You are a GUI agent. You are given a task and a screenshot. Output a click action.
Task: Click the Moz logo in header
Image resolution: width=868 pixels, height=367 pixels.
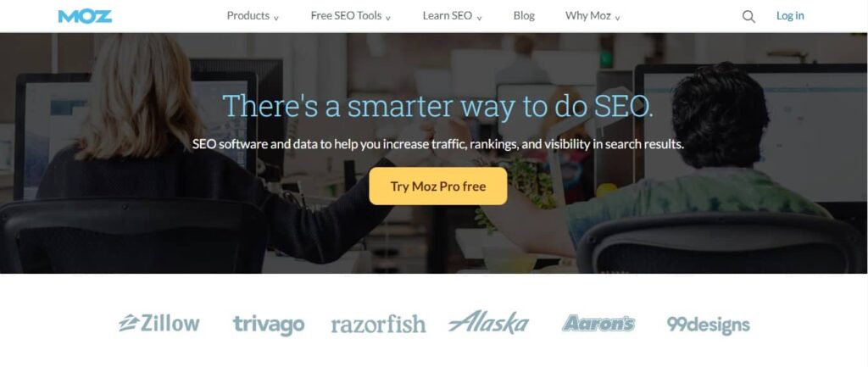click(85, 16)
